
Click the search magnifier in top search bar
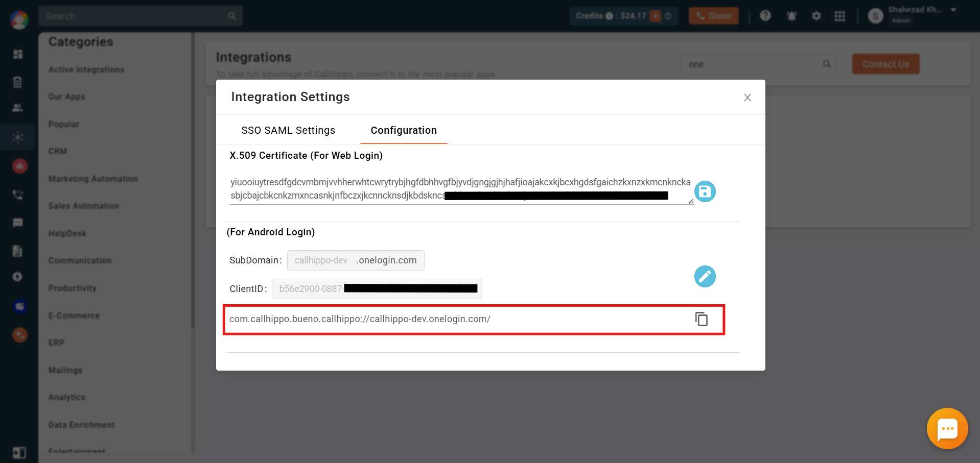232,16
